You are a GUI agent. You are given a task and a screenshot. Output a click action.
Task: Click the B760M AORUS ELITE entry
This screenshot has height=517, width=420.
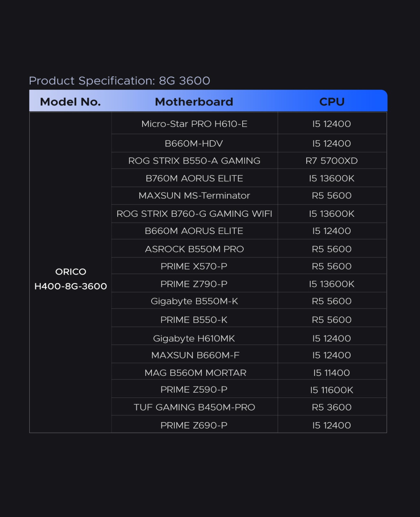[194, 178]
